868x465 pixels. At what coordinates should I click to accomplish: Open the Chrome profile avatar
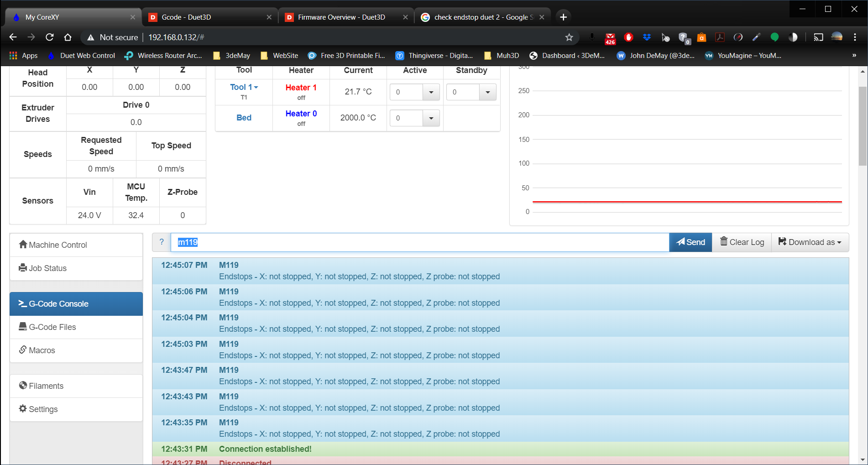837,37
